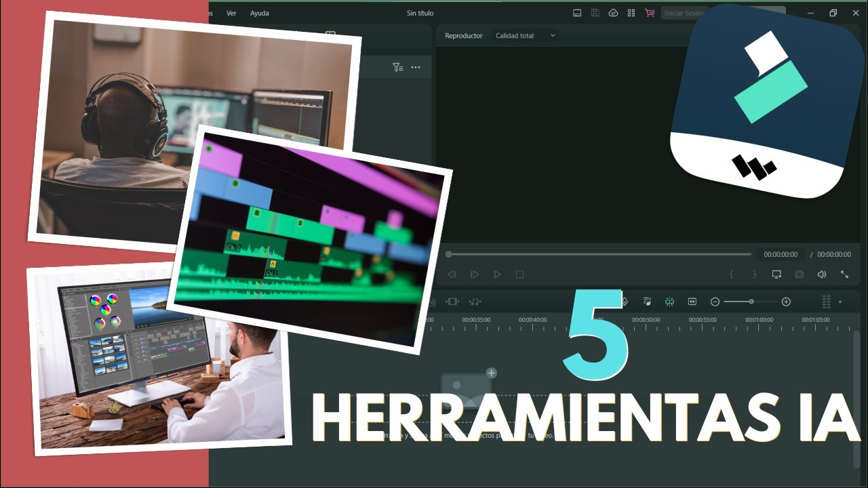Screen dimensions: 868x488
Task: Expand the Calidad total quality dropdown
Action: coord(525,35)
